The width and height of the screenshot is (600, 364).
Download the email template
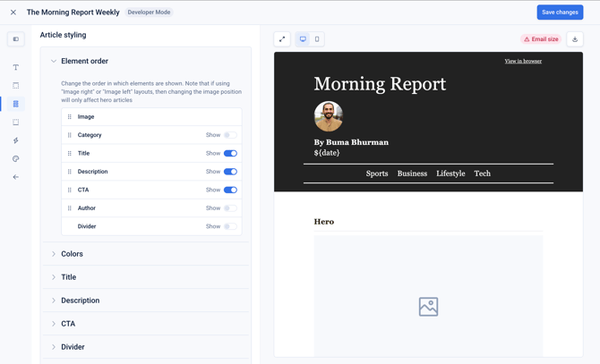click(575, 39)
